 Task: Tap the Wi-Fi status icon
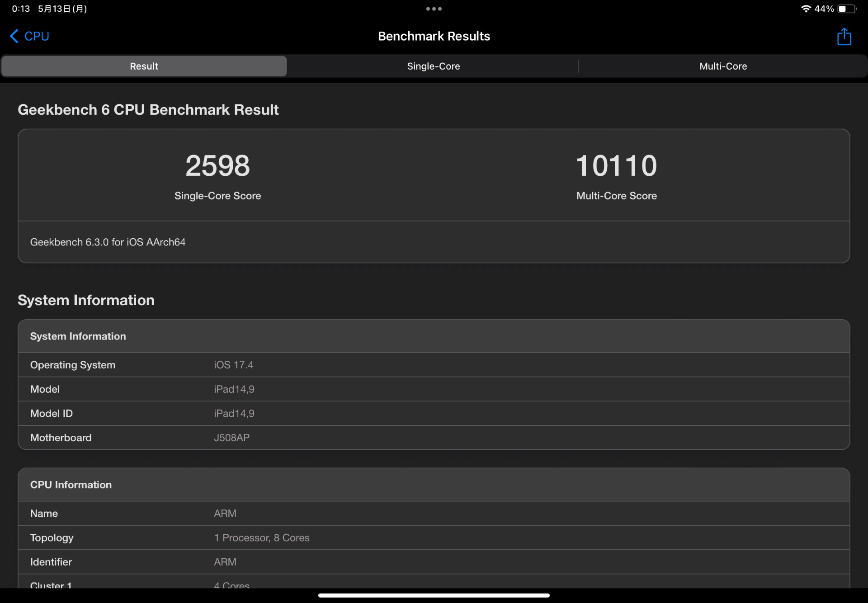click(x=807, y=8)
